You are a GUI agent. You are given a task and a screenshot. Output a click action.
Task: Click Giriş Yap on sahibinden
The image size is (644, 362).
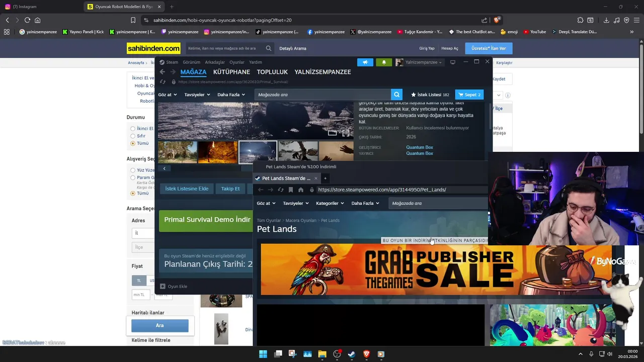pyautogui.click(x=427, y=48)
